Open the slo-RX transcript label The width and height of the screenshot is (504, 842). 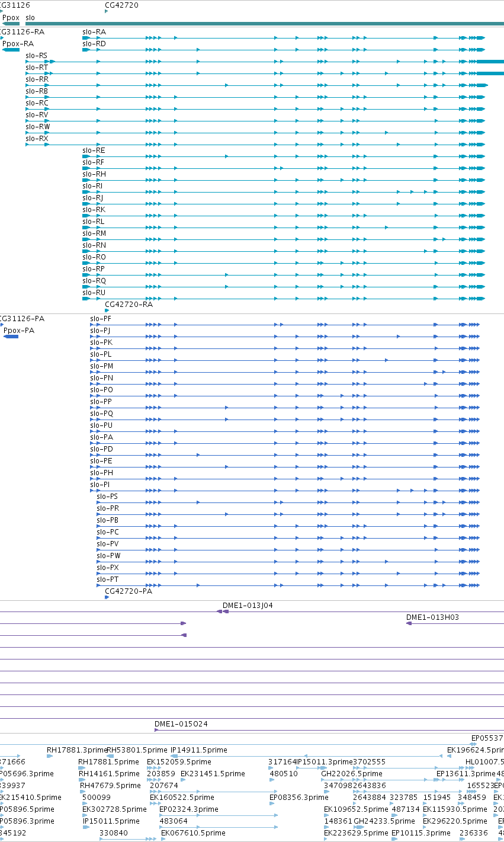coord(37,139)
